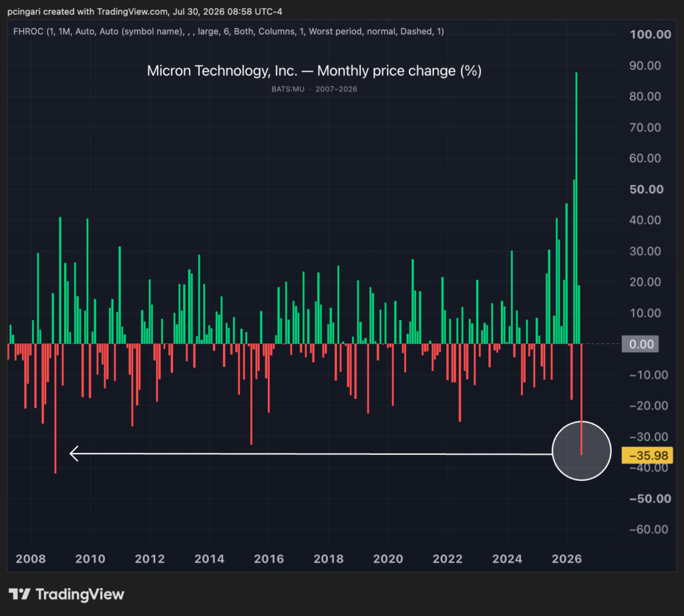The image size is (684, 616).
Task: Click the 2024 label on time axis
Action: [x=507, y=559]
